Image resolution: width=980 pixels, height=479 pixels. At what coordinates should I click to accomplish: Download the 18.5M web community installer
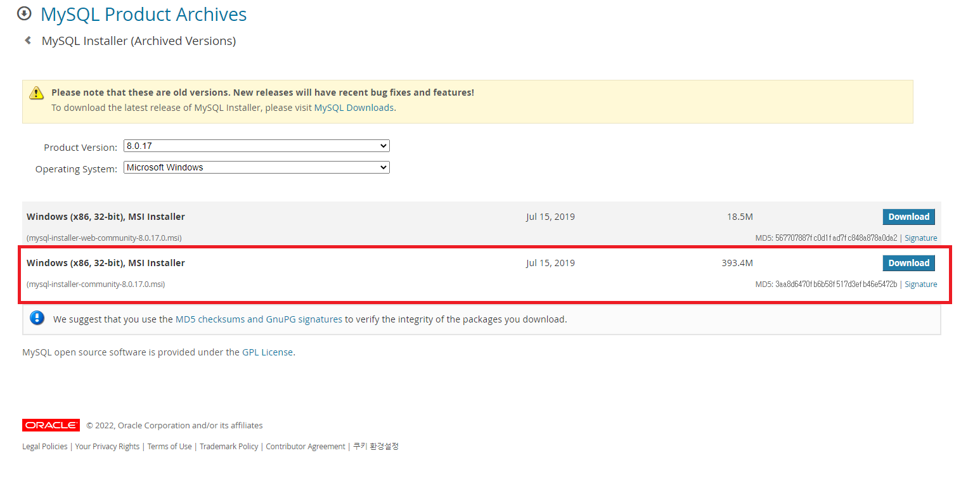click(x=908, y=217)
